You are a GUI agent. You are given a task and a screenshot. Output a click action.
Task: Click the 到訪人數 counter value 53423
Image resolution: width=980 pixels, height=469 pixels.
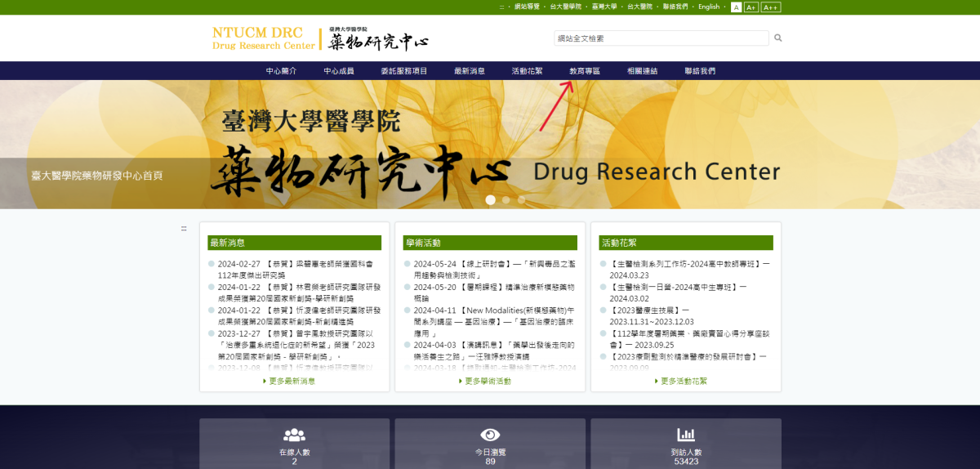[x=686, y=462]
